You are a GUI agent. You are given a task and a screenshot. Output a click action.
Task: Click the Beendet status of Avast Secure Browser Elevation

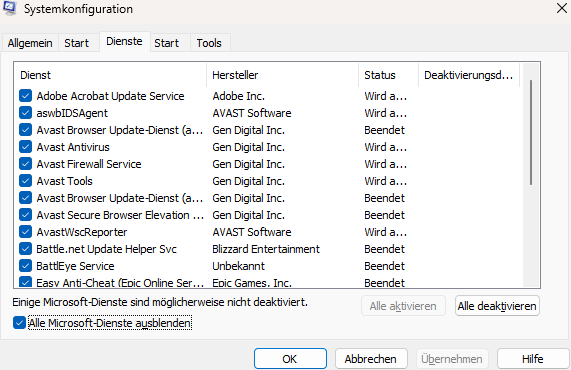click(385, 215)
